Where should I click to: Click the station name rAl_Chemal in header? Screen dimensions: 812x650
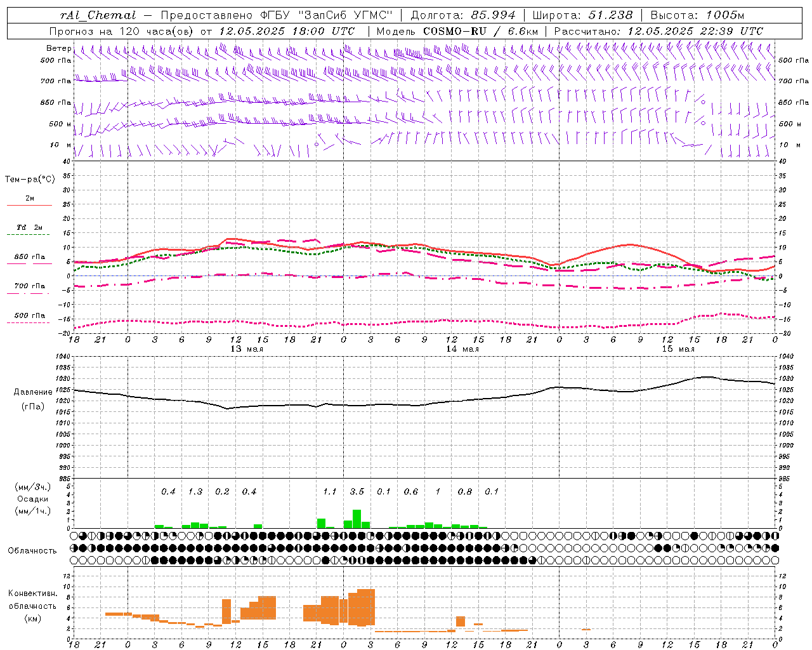[98, 15]
